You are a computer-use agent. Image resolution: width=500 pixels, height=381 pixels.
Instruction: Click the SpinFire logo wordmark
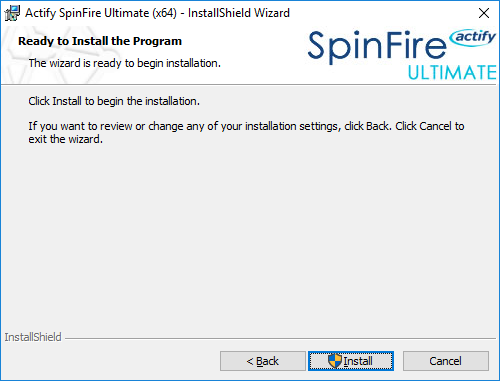pos(377,46)
